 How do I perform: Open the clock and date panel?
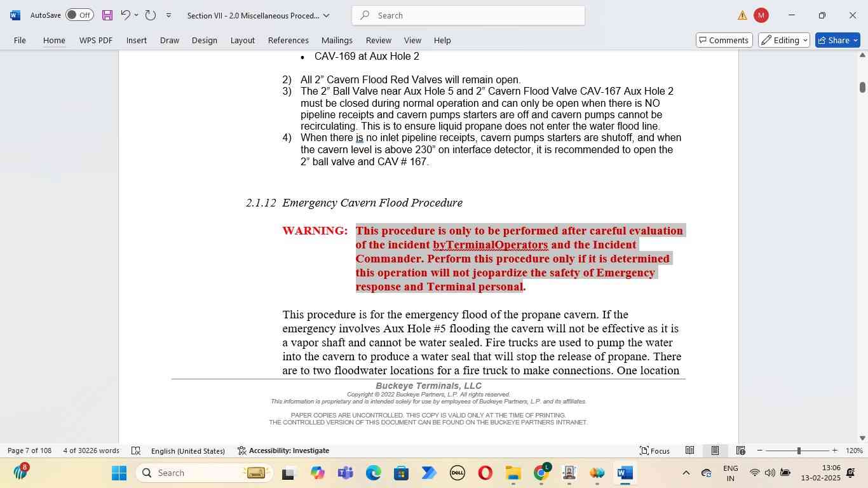coord(820,473)
